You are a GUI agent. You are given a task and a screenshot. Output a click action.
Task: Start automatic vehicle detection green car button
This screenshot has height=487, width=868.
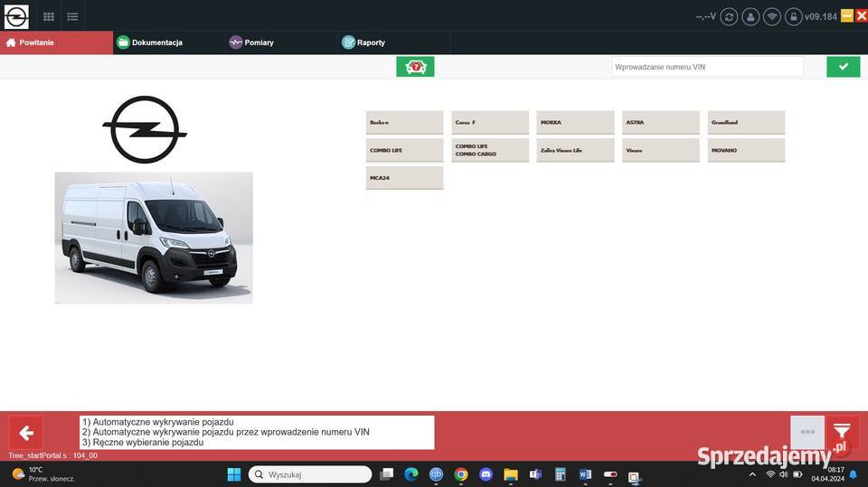pos(415,67)
